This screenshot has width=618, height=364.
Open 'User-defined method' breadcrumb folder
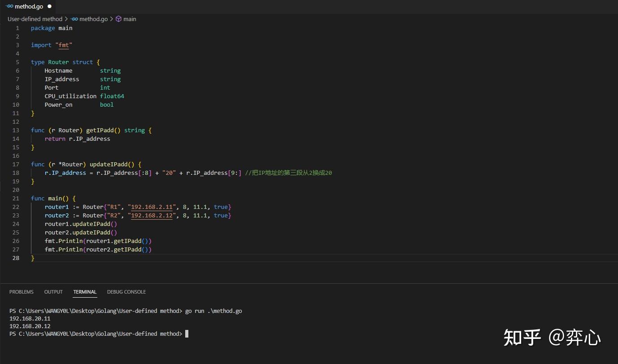(35, 19)
